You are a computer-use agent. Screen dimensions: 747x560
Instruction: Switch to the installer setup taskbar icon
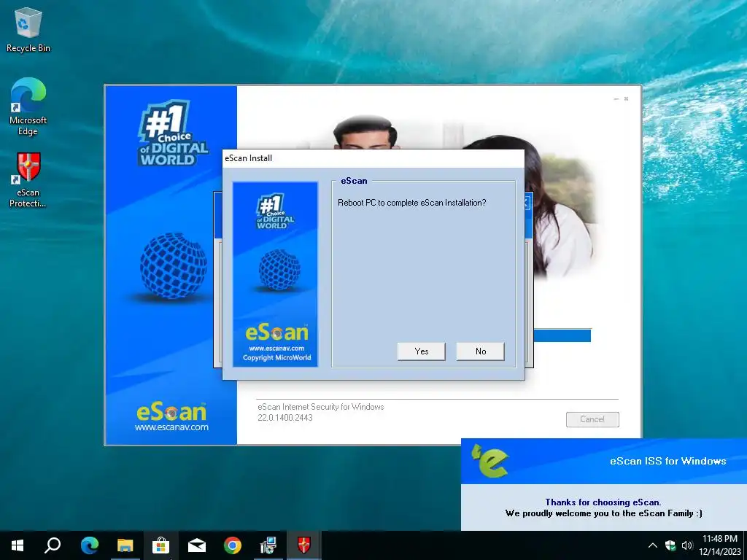[x=268, y=545]
